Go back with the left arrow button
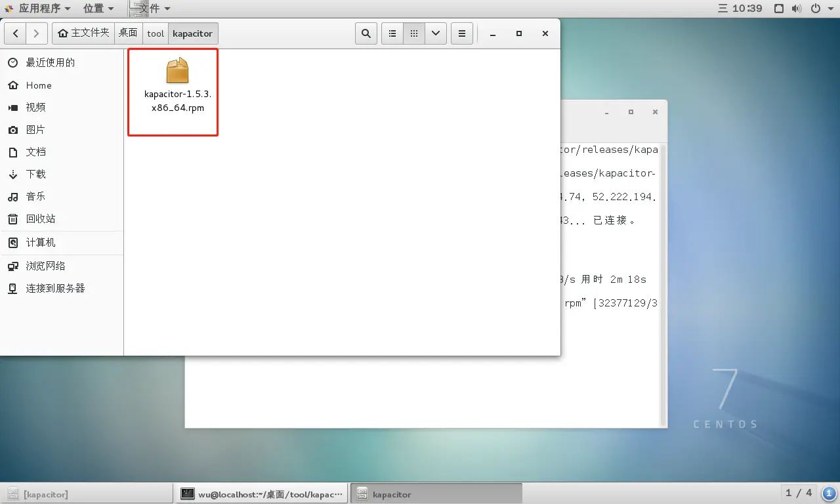Screen dimensions: 840x504 pyautogui.click(x=16, y=33)
